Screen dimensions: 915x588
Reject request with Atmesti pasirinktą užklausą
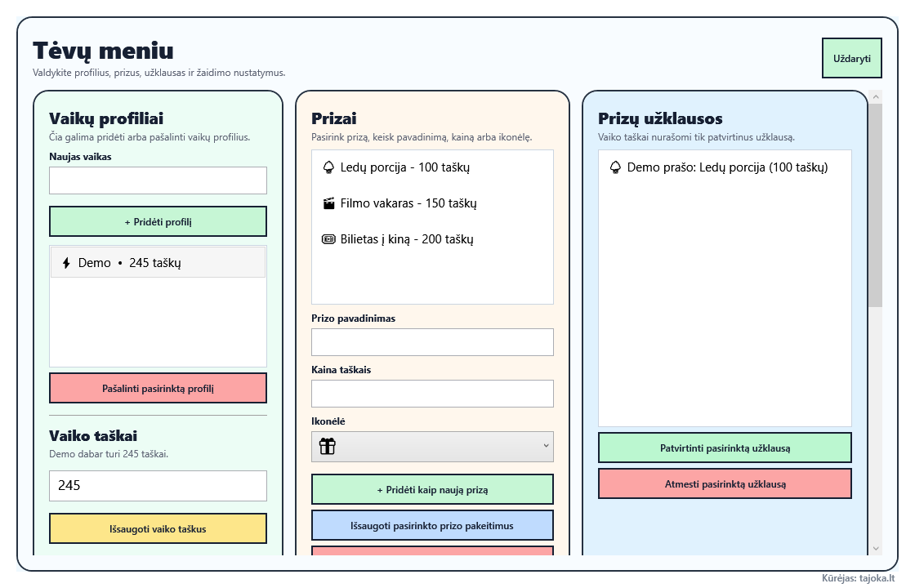pos(725,484)
